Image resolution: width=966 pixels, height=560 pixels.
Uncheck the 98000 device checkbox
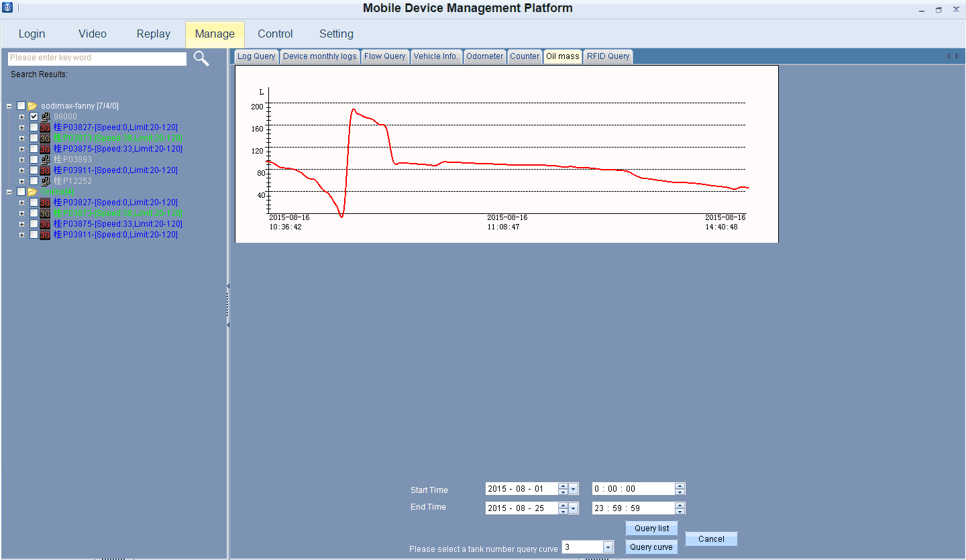(x=34, y=117)
